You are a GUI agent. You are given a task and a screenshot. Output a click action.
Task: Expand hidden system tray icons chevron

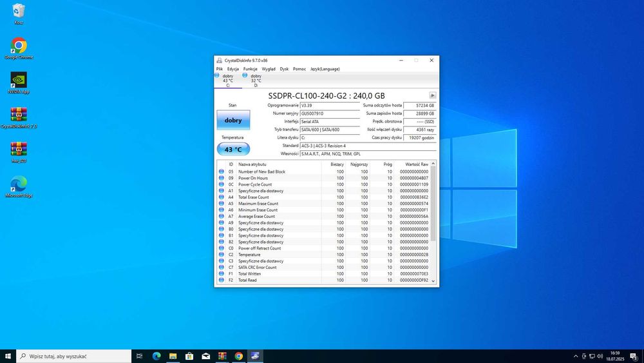[x=576, y=356]
